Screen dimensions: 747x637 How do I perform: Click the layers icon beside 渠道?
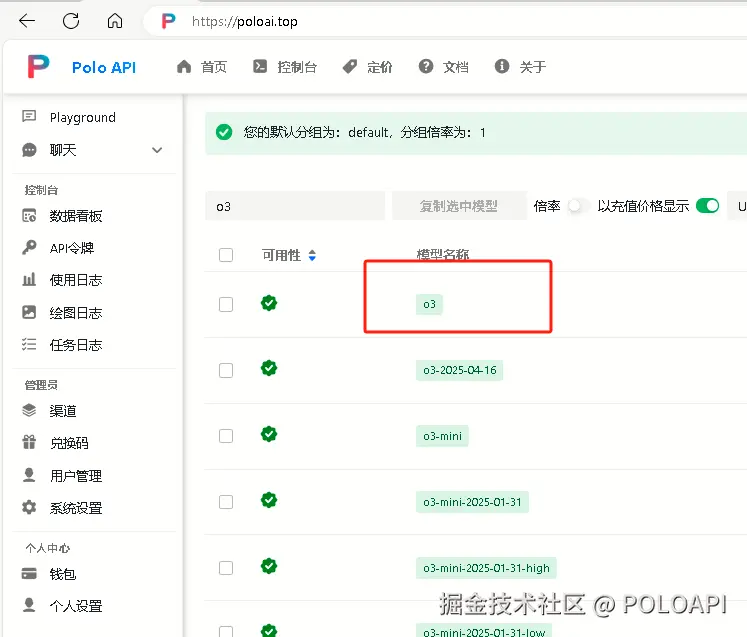click(x=29, y=410)
